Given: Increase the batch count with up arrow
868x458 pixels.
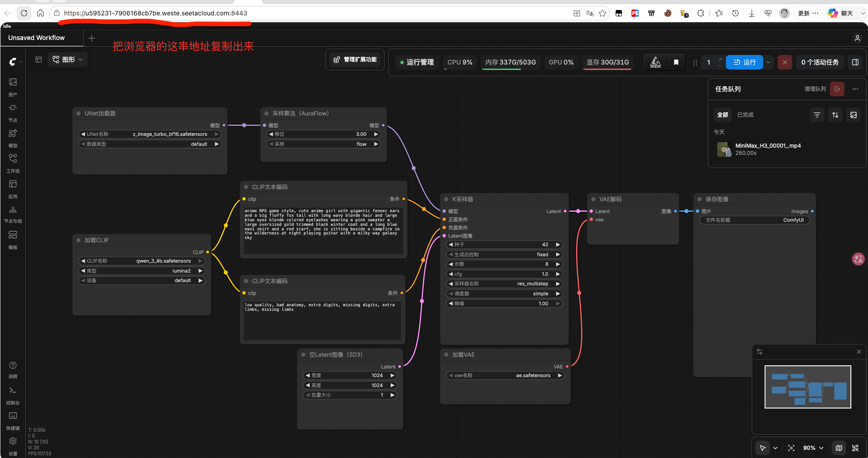Looking at the screenshot, I should [720, 59].
